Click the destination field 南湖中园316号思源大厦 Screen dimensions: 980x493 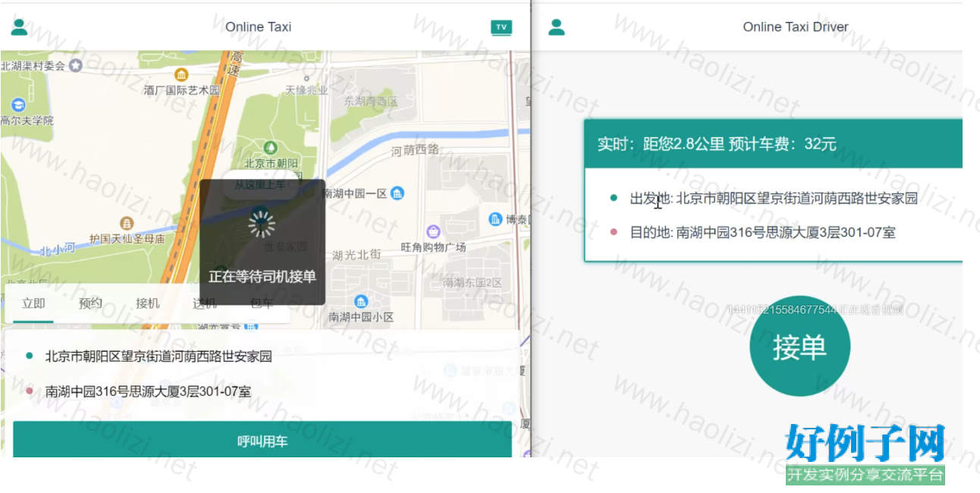point(148,391)
